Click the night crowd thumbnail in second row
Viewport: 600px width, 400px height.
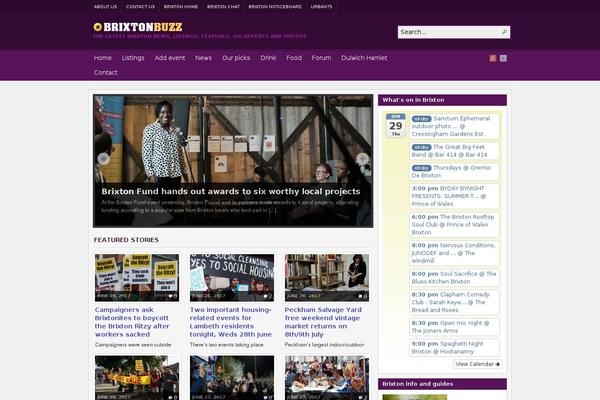(232, 378)
